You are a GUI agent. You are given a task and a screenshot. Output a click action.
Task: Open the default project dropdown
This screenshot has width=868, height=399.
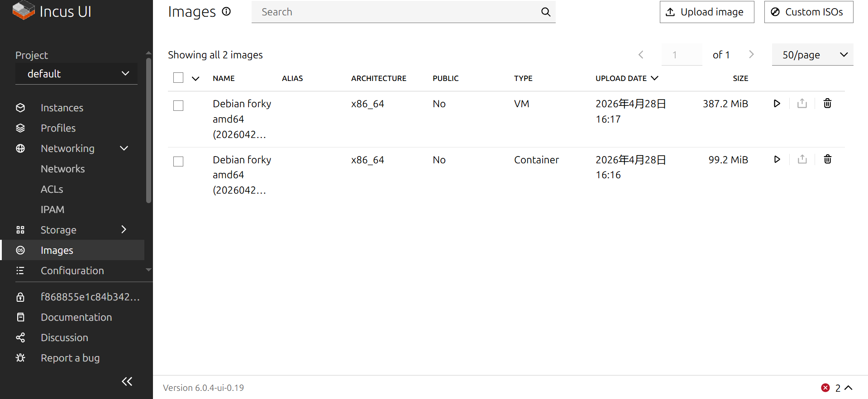point(76,74)
